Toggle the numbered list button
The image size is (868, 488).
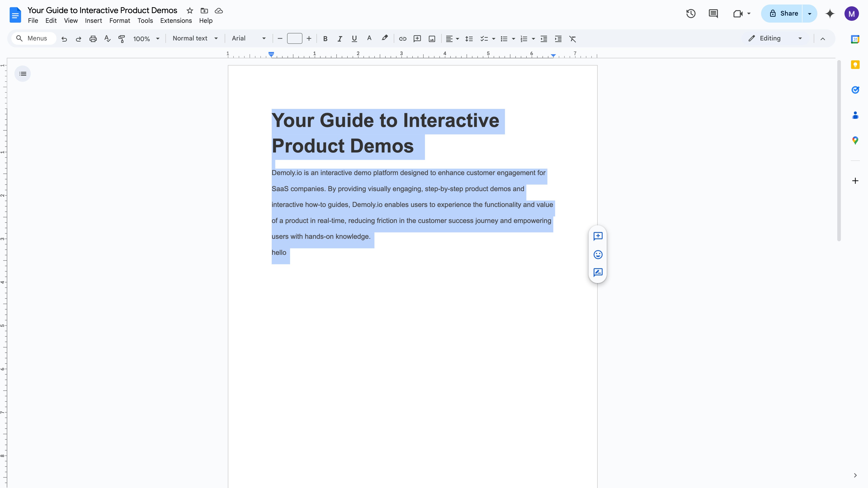(x=524, y=39)
